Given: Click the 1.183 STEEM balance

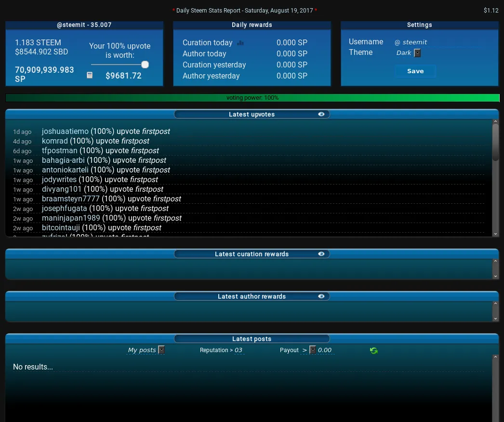Looking at the screenshot, I should [38, 42].
